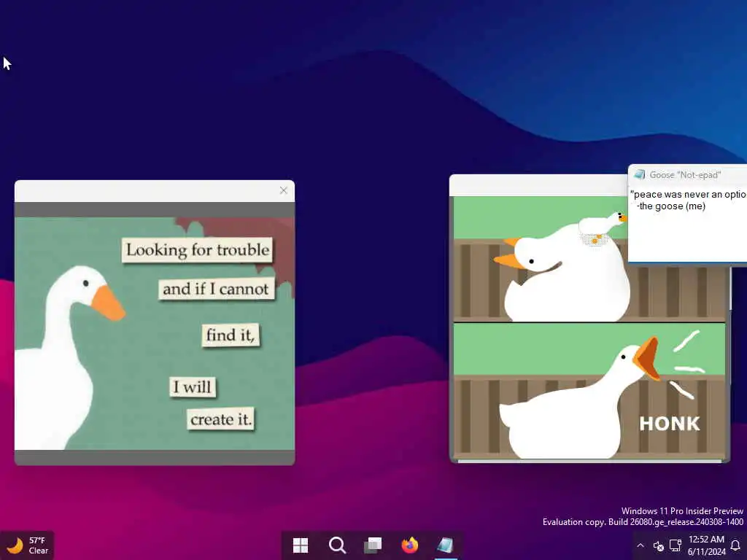This screenshot has height=560, width=747.
Task: Click the Looking for trouble goose meme image
Action: [155, 333]
